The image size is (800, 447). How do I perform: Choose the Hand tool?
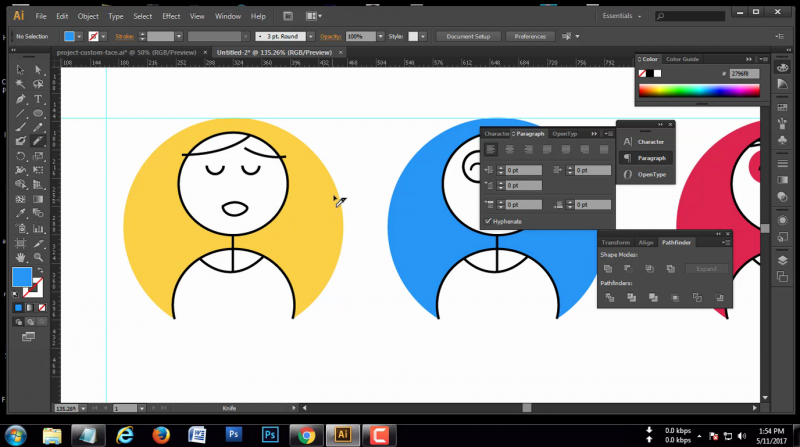21,258
